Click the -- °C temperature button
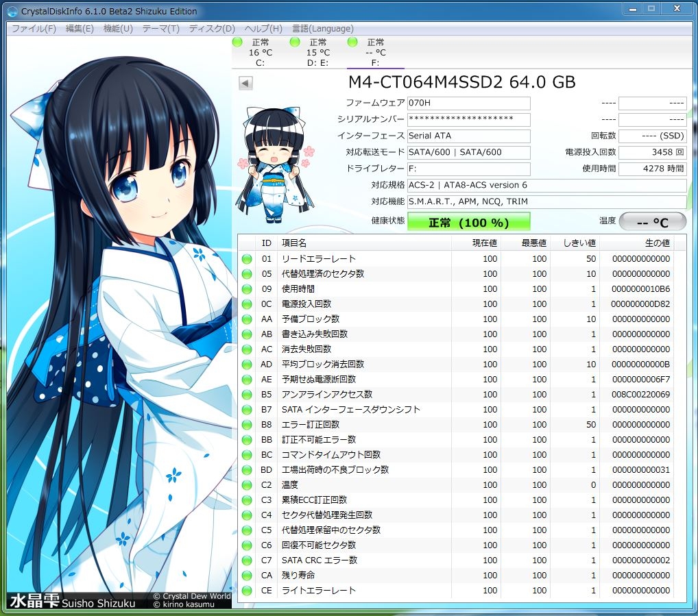Image resolution: width=698 pixels, height=616 pixels. pos(653,222)
